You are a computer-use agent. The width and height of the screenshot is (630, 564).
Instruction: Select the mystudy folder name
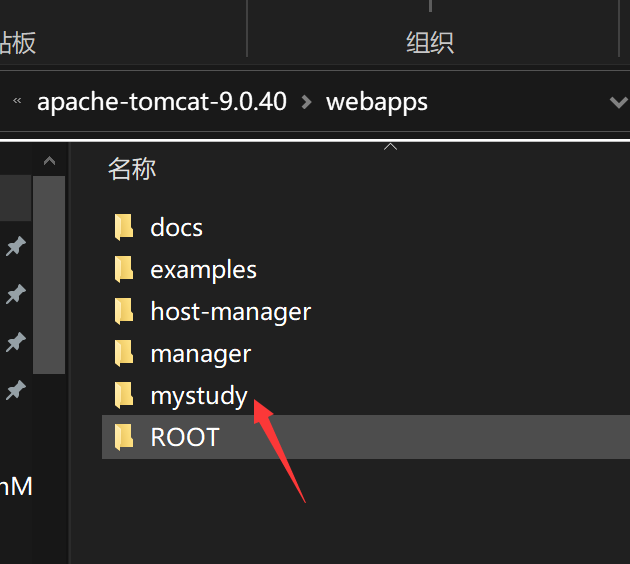coord(199,396)
